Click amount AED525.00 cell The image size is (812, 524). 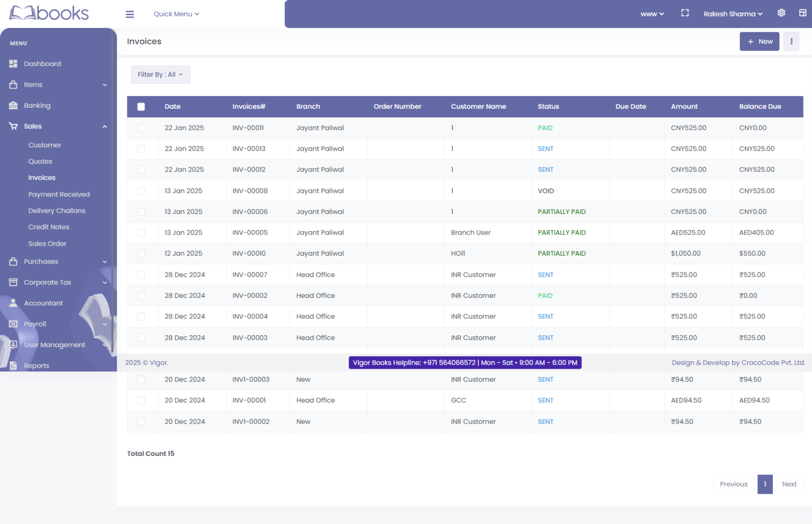coord(688,233)
